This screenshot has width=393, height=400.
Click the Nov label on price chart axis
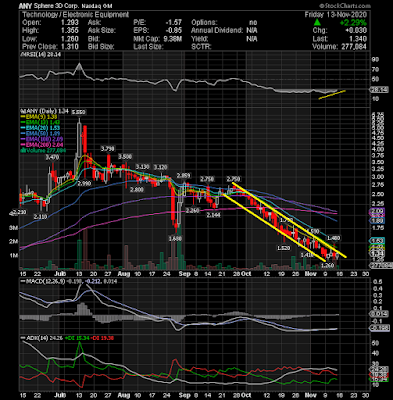[310, 274]
